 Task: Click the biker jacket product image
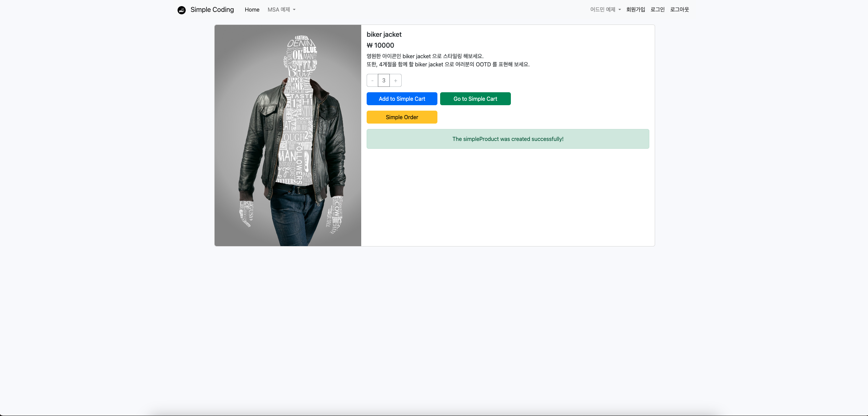coord(288,135)
